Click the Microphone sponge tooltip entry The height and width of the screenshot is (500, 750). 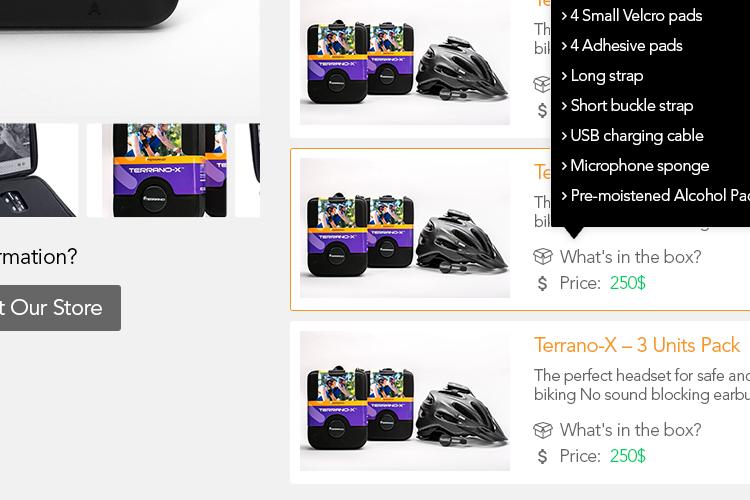click(x=635, y=166)
